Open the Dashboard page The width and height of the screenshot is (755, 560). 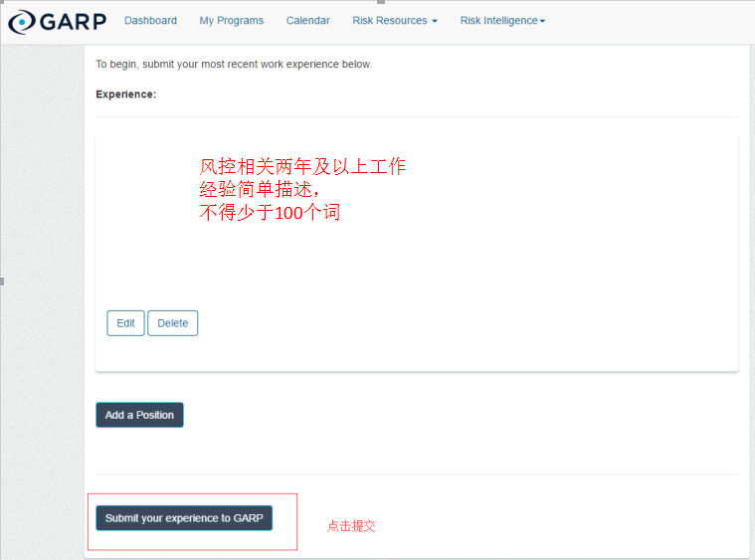[x=150, y=20]
